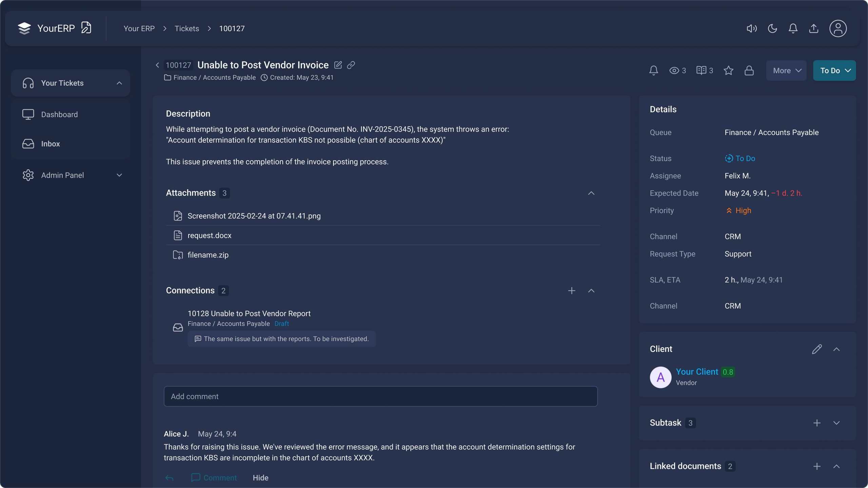Click the ticket notification bell icon
This screenshot has height=488, width=868.
point(653,71)
